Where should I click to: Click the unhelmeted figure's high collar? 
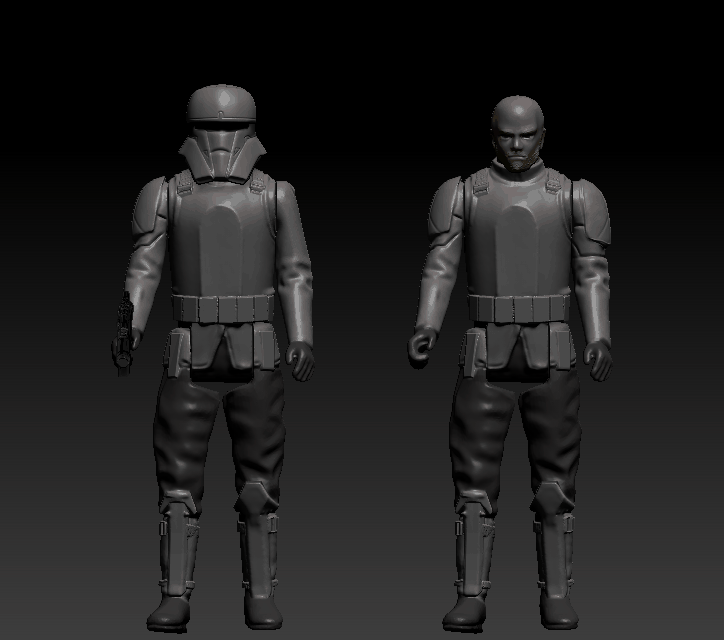[519, 173]
